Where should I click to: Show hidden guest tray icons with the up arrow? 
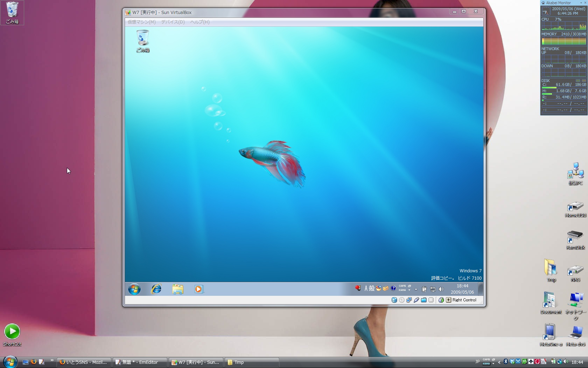[x=416, y=289]
